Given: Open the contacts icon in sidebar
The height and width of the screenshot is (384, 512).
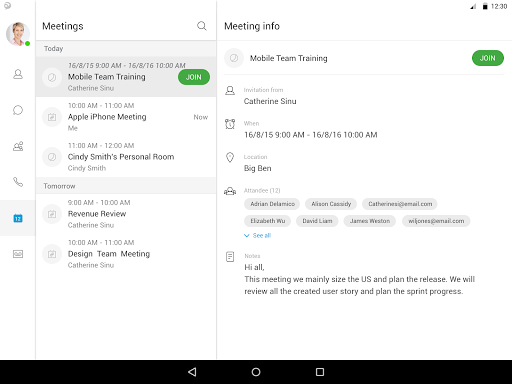Looking at the screenshot, I should [18, 74].
